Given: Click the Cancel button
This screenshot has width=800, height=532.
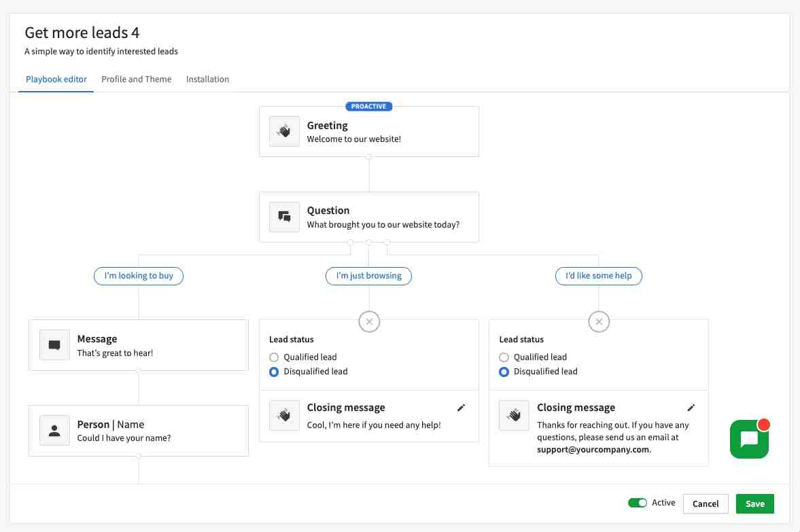Looking at the screenshot, I should [x=705, y=503].
